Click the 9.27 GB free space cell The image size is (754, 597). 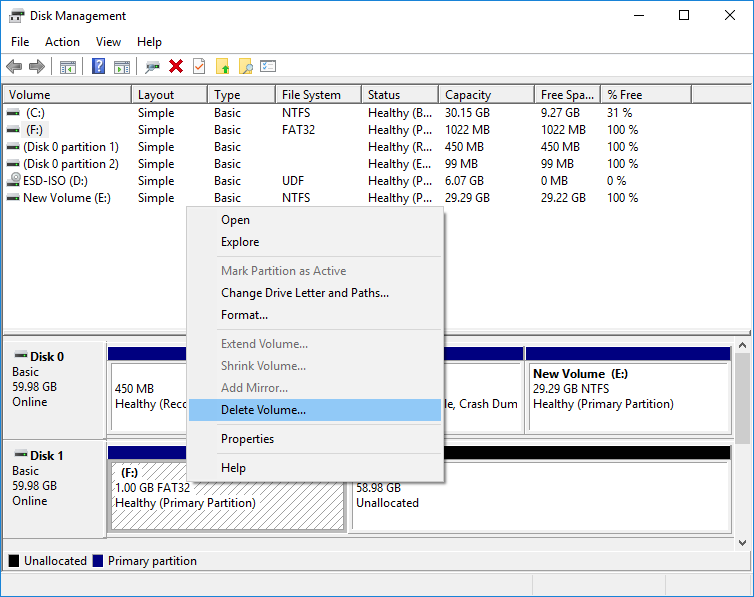pyautogui.click(x=560, y=113)
